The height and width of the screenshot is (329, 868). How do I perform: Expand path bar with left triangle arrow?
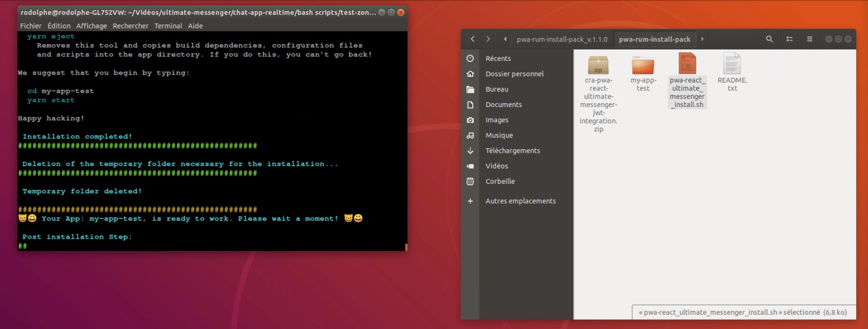[505, 39]
